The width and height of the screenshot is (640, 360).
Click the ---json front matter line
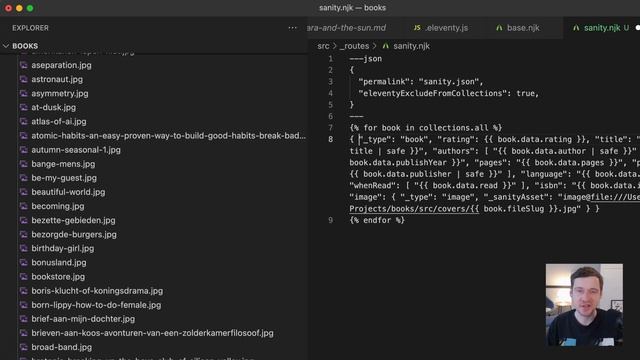coord(366,59)
